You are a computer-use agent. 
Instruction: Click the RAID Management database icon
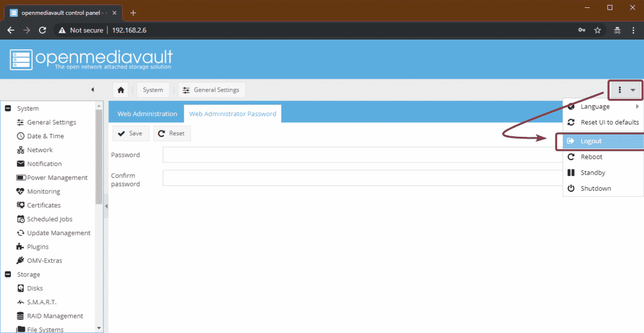click(20, 315)
